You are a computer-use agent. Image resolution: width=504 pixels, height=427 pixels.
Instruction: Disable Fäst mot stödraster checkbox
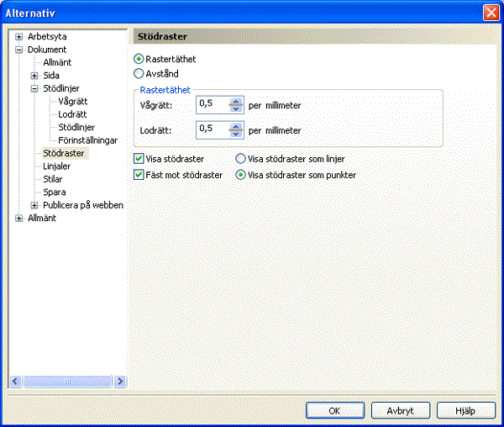click(x=139, y=175)
